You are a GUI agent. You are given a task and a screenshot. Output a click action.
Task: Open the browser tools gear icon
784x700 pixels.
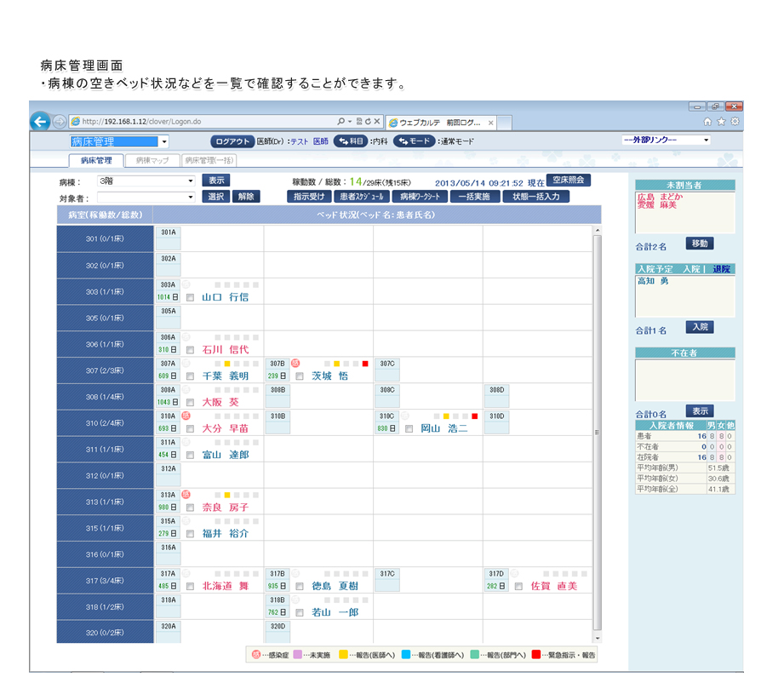click(735, 121)
